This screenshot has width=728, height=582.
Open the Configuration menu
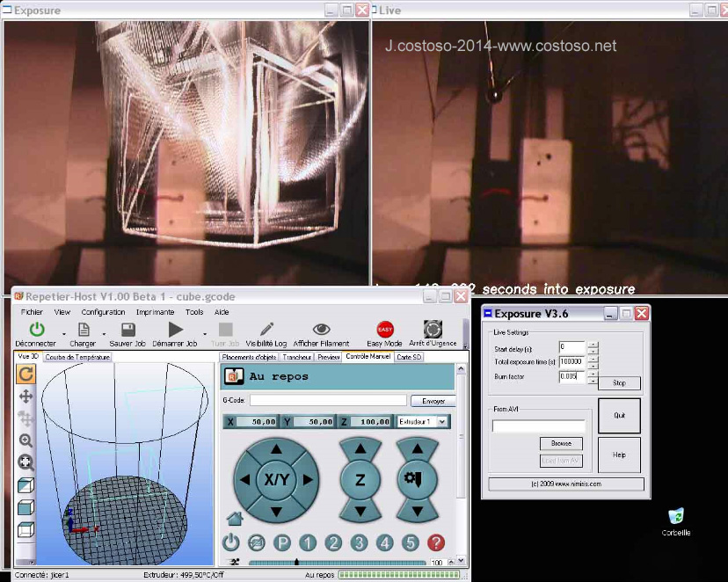[103, 311]
